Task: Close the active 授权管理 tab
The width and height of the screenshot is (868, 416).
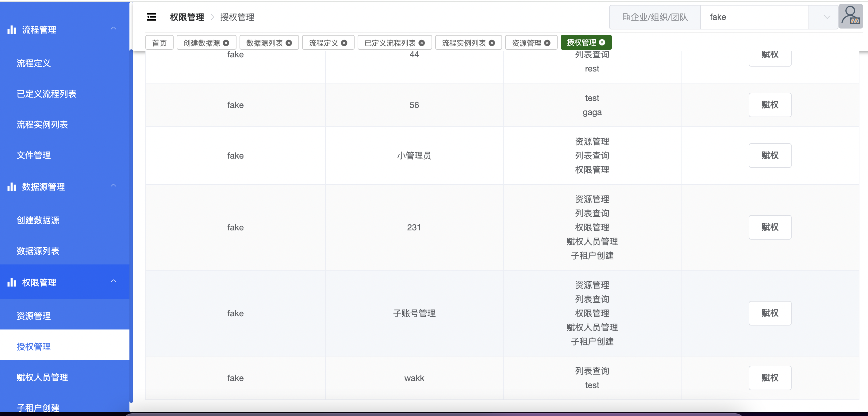Action: [602, 42]
